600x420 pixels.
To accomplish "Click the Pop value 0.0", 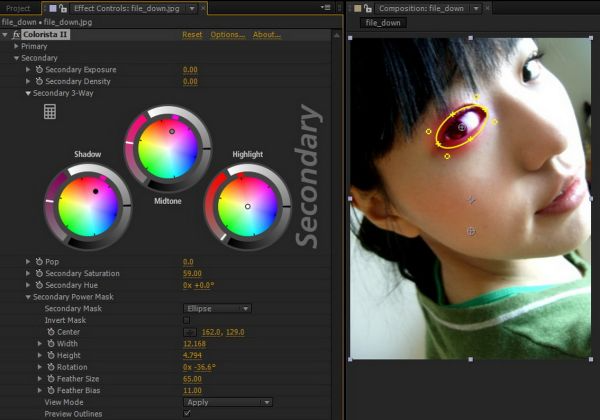I will point(188,262).
